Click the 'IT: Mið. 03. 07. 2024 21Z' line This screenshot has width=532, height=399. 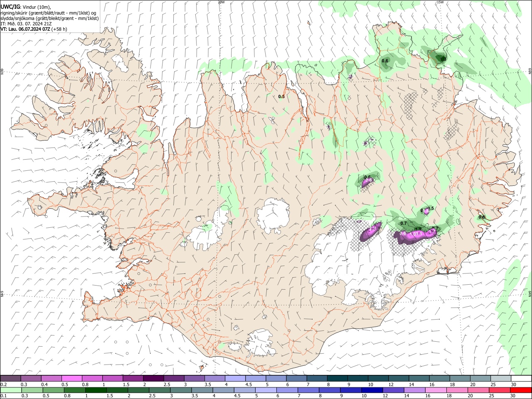click(x=26, y=24)
